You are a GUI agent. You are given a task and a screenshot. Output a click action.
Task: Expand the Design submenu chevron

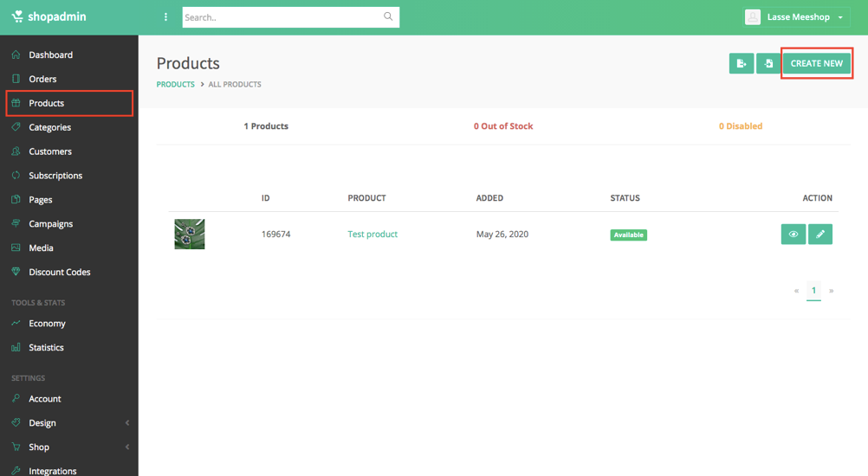(127, 423)
